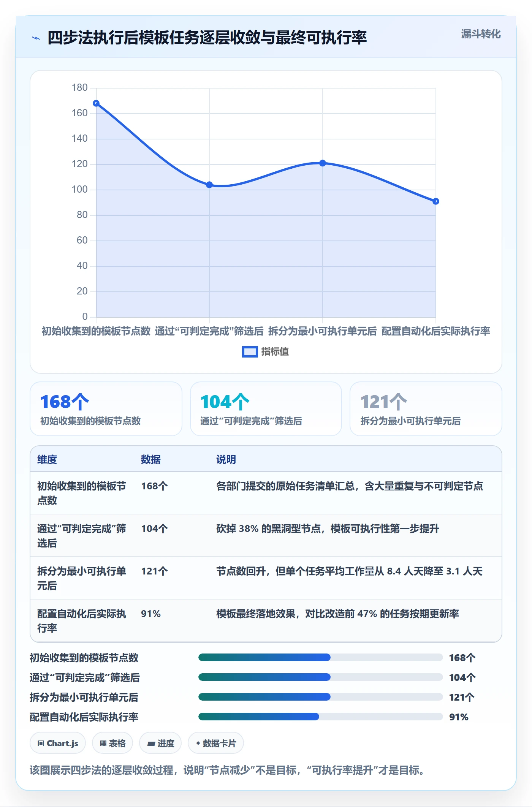Click the 漏斗转化 tag in the header
The height and width of the screenshot is (807, 532).
pos(481,34)
